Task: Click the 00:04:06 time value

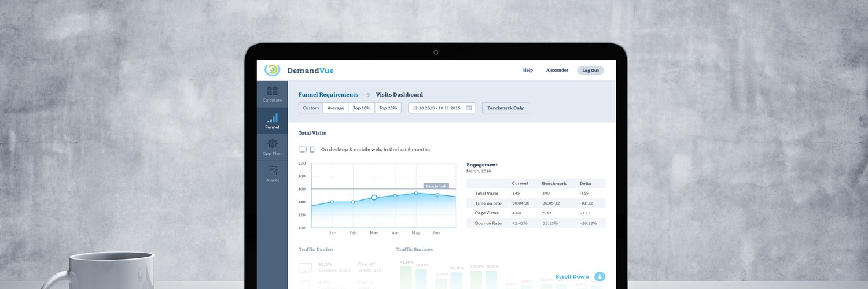Action: click(x=521, y=203)
